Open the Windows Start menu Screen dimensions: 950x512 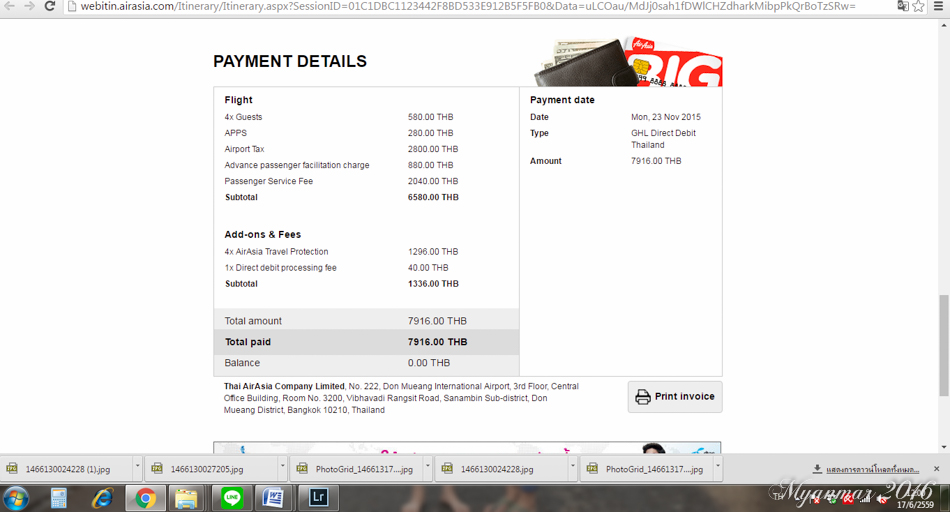15,499
